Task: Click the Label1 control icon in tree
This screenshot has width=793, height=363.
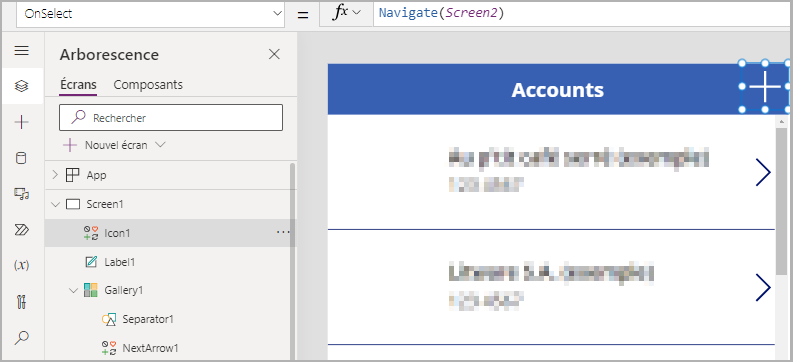Action: pos(91,262)
